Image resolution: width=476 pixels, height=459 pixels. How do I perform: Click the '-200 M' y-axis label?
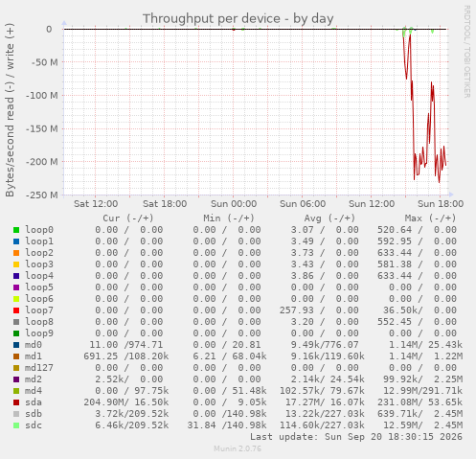(42, 162)
